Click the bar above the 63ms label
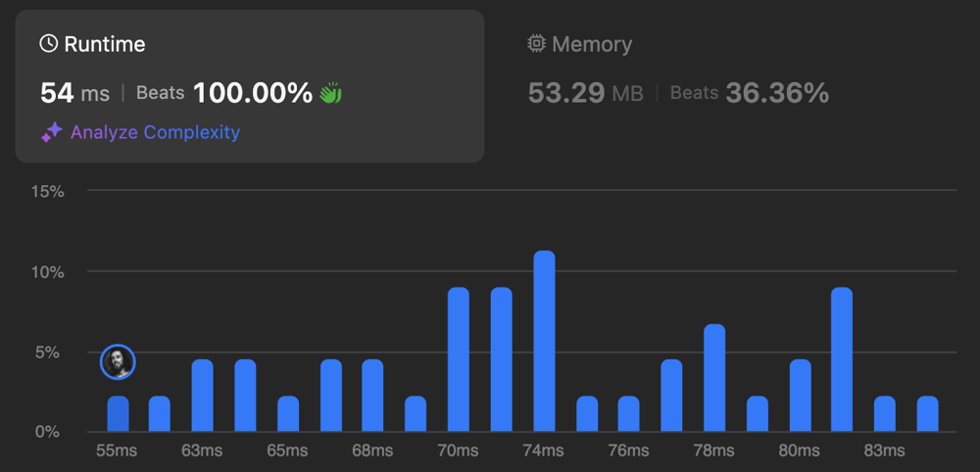This screenshot has height=472, width=980. click(x=203, y=396)
